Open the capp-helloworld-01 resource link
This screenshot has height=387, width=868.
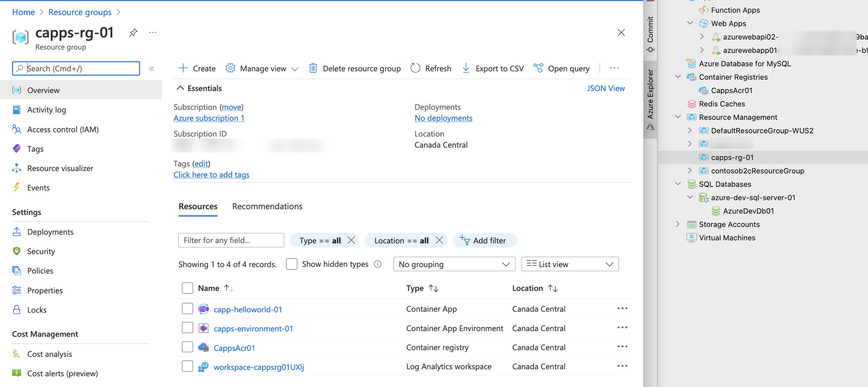pyautogui.click(x=248, y=309)
